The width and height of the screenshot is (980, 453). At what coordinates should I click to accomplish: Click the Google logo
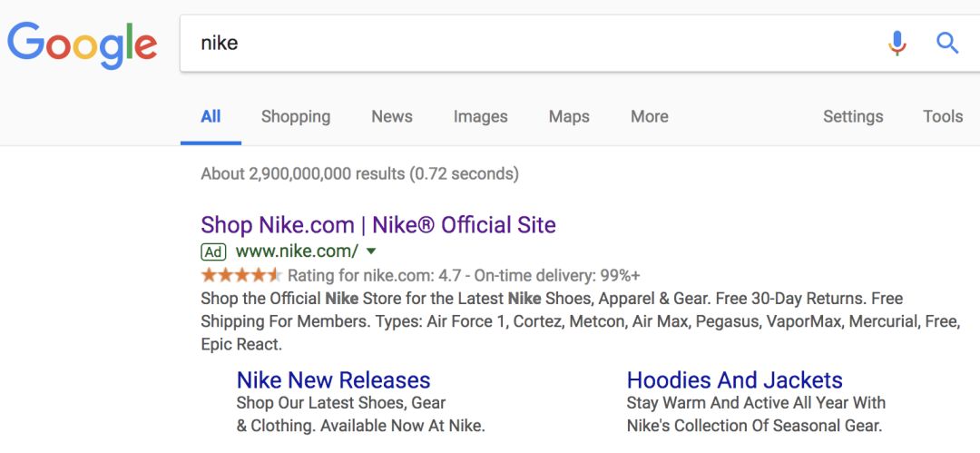click(82, 44)
